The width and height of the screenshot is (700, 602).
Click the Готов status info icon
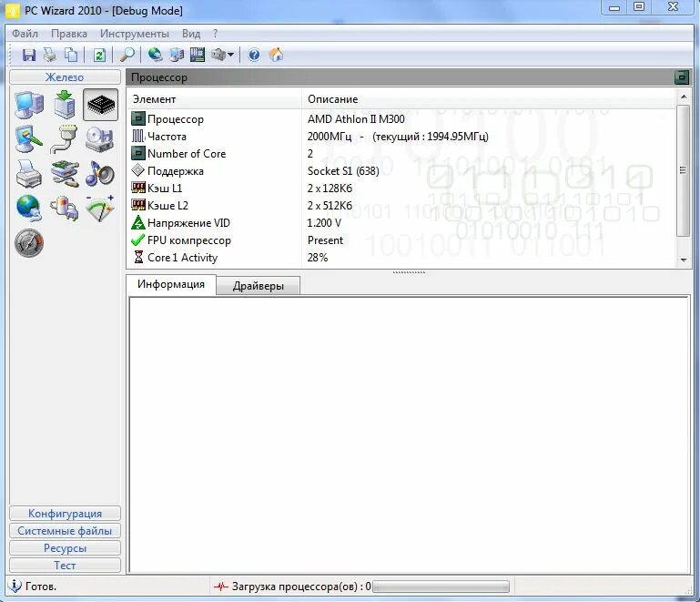[15, 586]
